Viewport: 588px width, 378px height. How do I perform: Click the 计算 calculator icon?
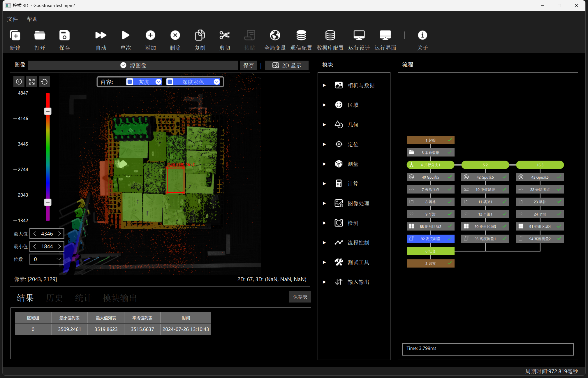point(339,184)
